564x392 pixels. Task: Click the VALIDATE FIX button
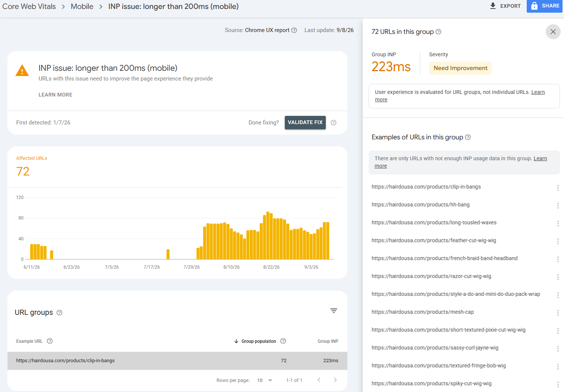coord(305,123)
